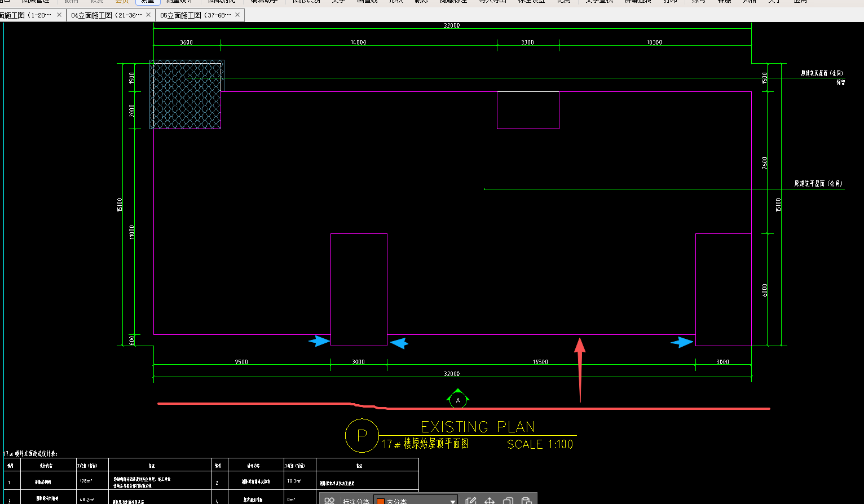864x504 pixels.
Task: Toggle the highlighted 测量 measure mode
Action: 147,1
